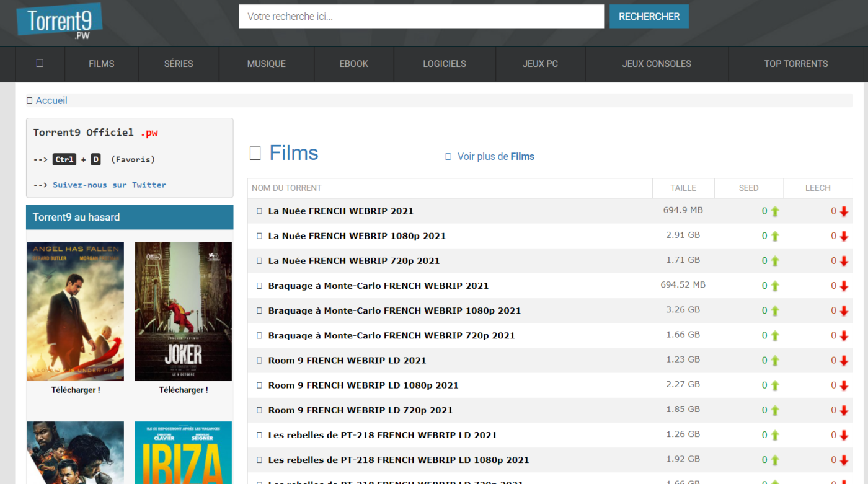Click the 'NOM DU TORRENT' column header
This screenshot has height=484, width=868.
[286, 188]
